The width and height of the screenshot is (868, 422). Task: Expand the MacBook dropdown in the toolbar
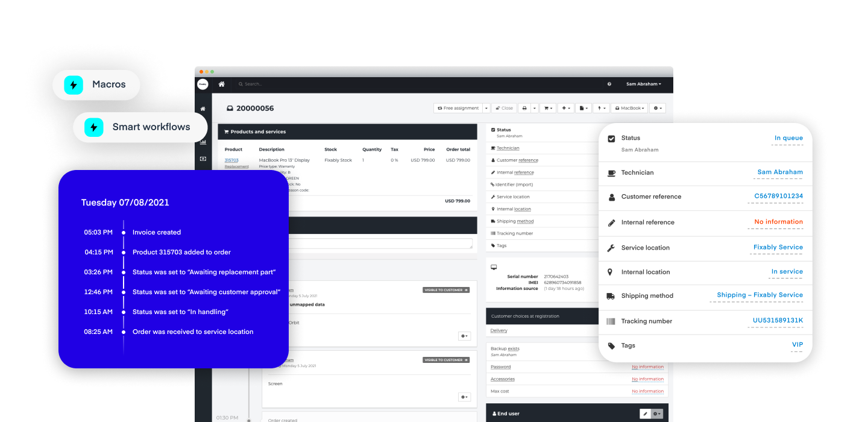(x=629, y=107)
